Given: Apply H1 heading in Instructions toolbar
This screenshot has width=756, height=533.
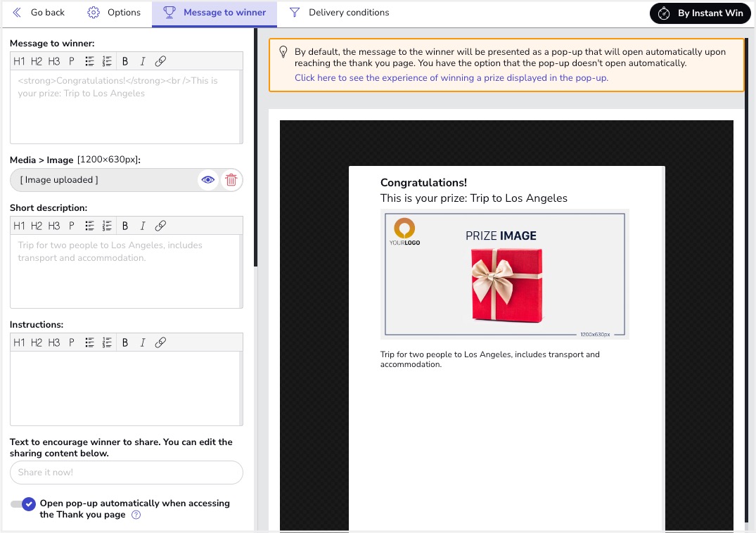Looking at the screenshot, I should coord(19,342).
